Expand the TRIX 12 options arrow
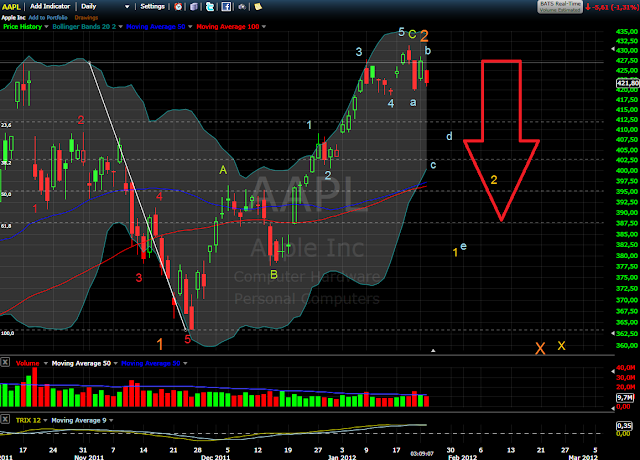The width and height of the screenshot is (640, 460). pyautogui.click(x=45, y=420)
